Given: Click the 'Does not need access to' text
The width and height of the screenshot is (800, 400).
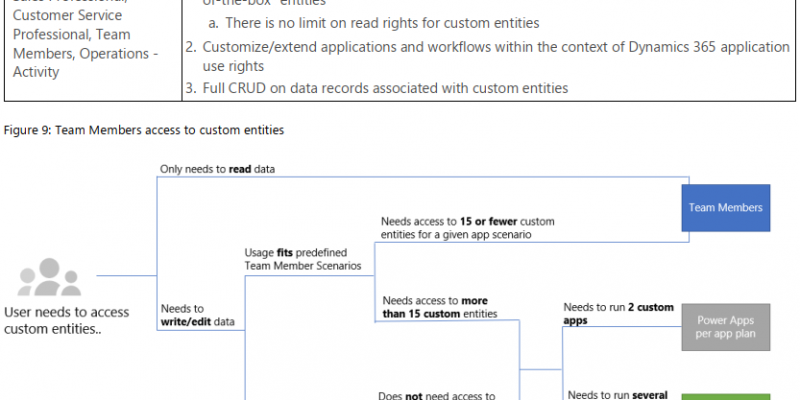Looking at the screenshot, I should point(437,395).
